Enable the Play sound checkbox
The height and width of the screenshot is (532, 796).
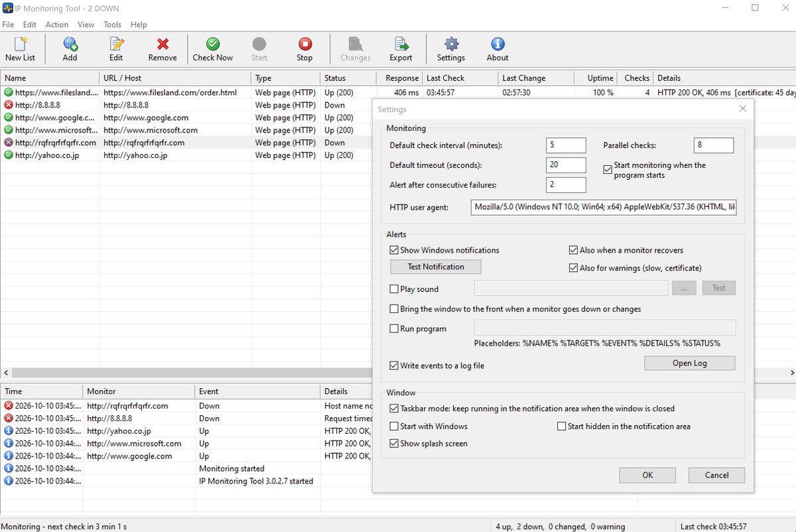[x=394, y=289]
